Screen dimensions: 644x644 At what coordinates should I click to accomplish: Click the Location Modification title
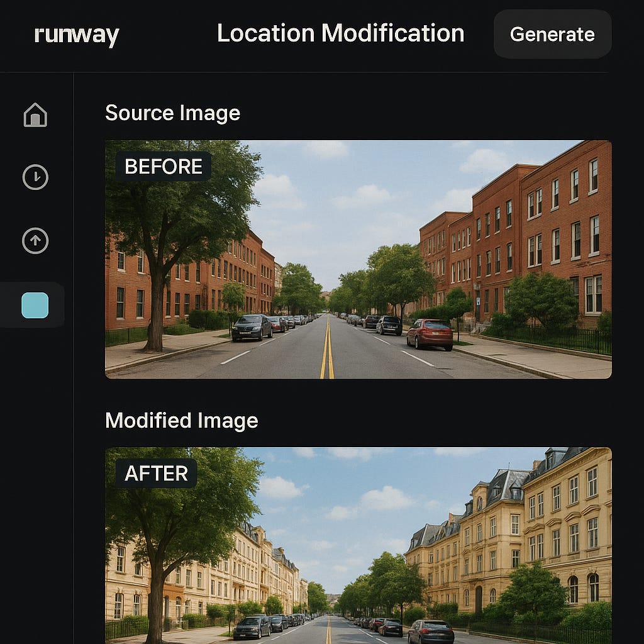[340, 33]
